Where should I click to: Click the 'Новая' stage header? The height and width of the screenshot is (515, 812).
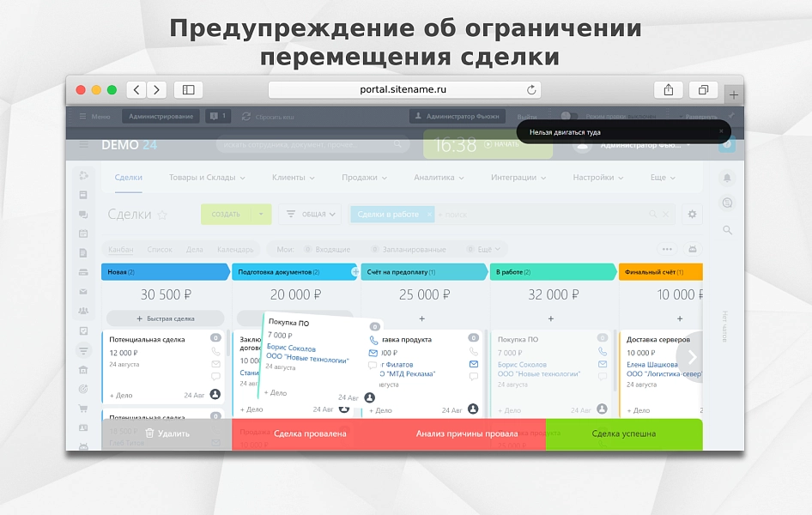point(165,272)
